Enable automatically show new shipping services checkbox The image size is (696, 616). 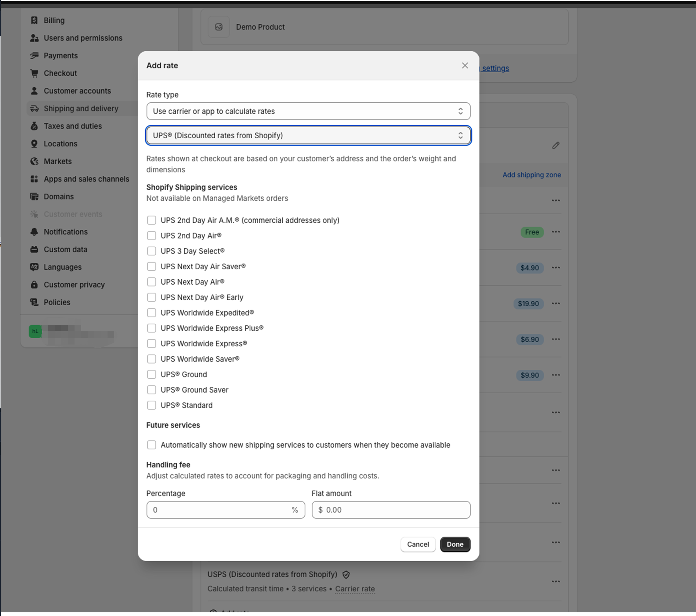151,445
